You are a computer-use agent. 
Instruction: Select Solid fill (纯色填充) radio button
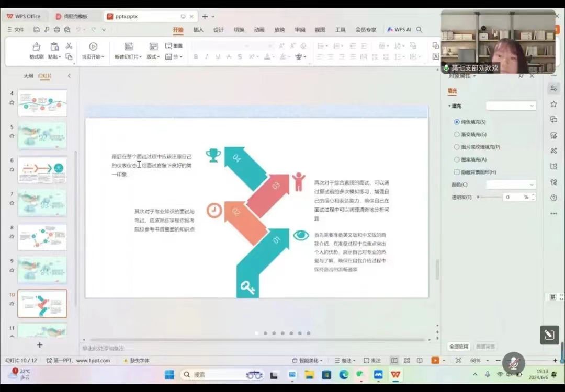pos(457,122)
